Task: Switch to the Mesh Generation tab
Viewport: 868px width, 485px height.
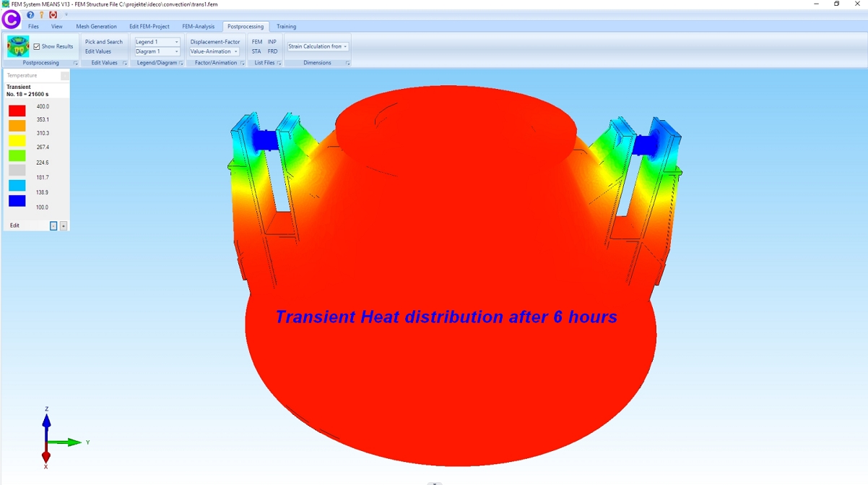Action: (x=96, y=27)
